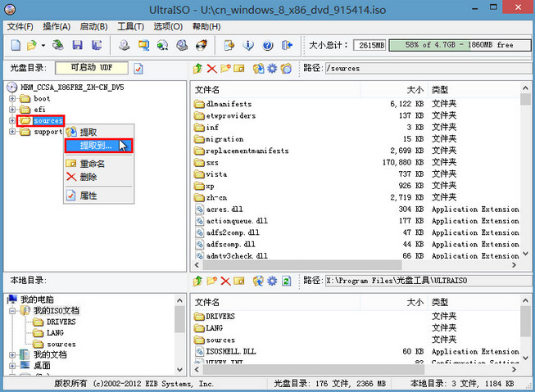
Task: Expand the 我的文档 tree node
Action: pos(12,355)
